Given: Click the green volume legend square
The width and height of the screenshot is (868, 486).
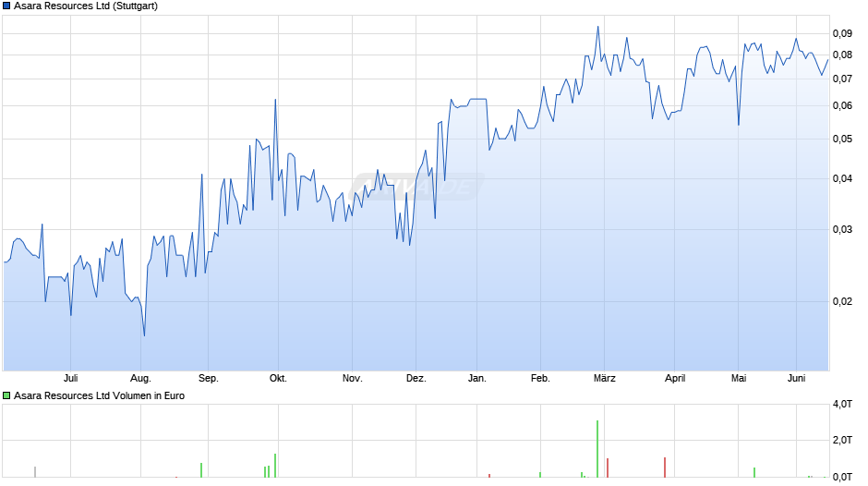Looking at the screenshot, I should click(6, 395).
